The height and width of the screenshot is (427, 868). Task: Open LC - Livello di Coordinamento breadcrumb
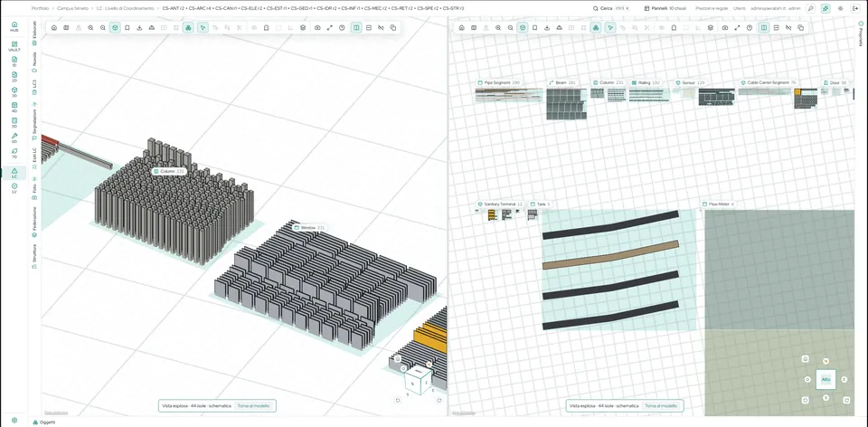[x=126, y=9]
